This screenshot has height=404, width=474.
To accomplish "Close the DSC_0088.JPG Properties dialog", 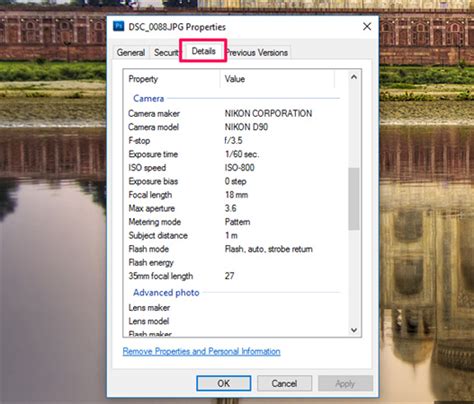I will (367, 27).
